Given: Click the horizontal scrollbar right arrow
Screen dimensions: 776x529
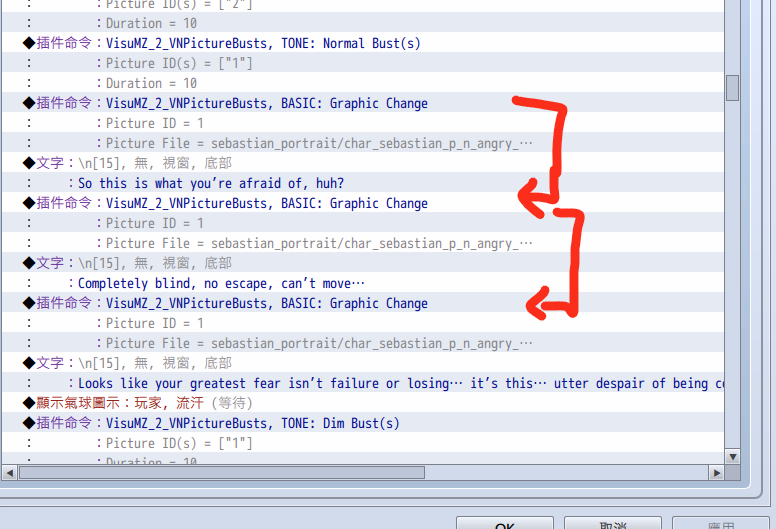Looking at the screenshot, I should click(x=716, y=472).
